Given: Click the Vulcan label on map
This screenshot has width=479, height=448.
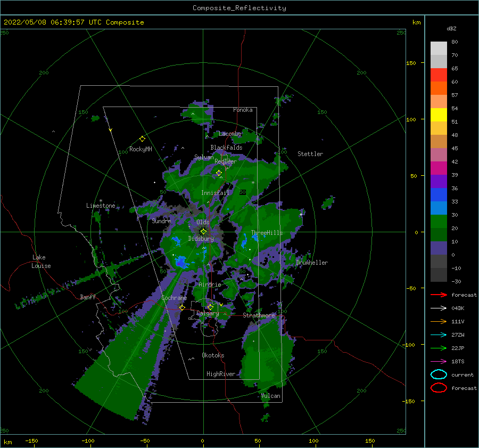Looking at the screenshot, I should 270,396.
